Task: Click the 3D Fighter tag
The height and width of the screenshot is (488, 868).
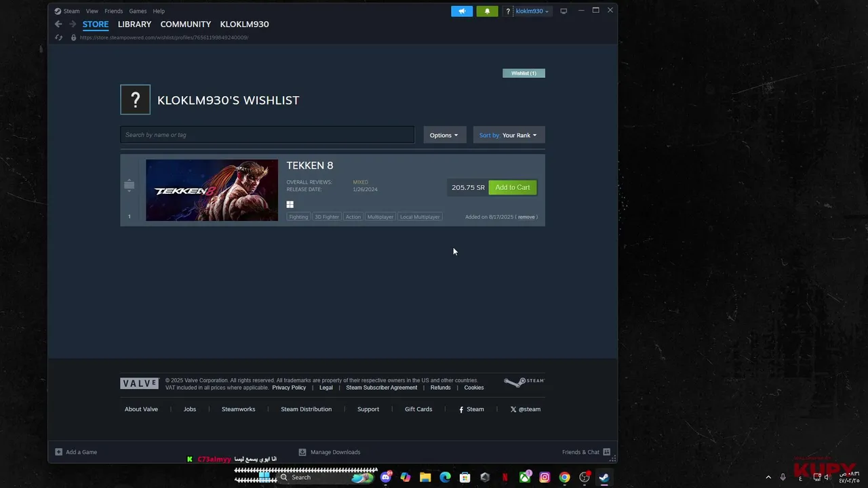Action: (x=327, y=217)
